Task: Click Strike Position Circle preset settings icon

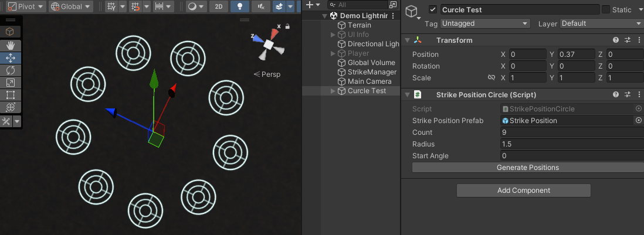Action: tap(628, 95)
